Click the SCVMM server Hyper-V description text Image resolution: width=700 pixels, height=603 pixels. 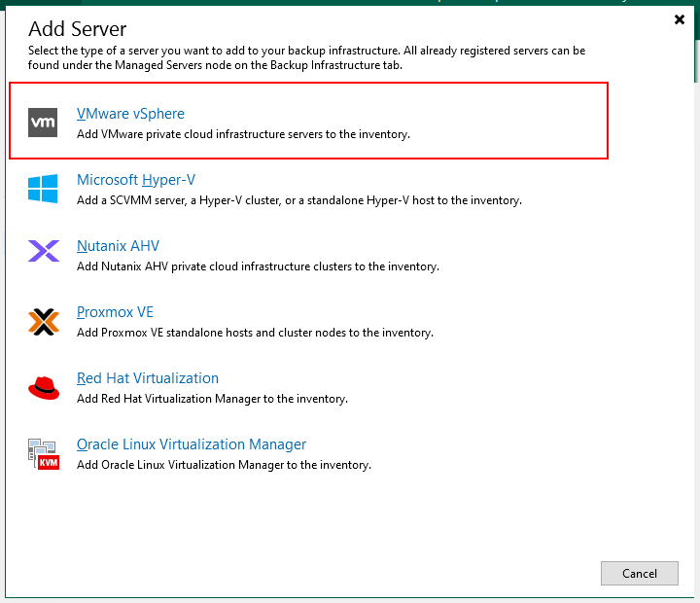click(x=299, y=200)
